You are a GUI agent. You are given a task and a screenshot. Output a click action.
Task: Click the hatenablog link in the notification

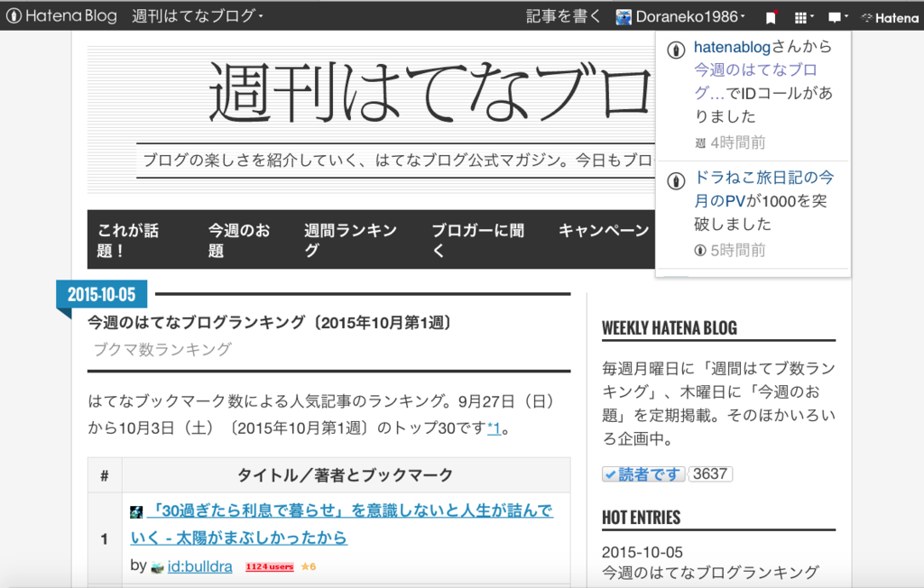click(x=732, y=47)
